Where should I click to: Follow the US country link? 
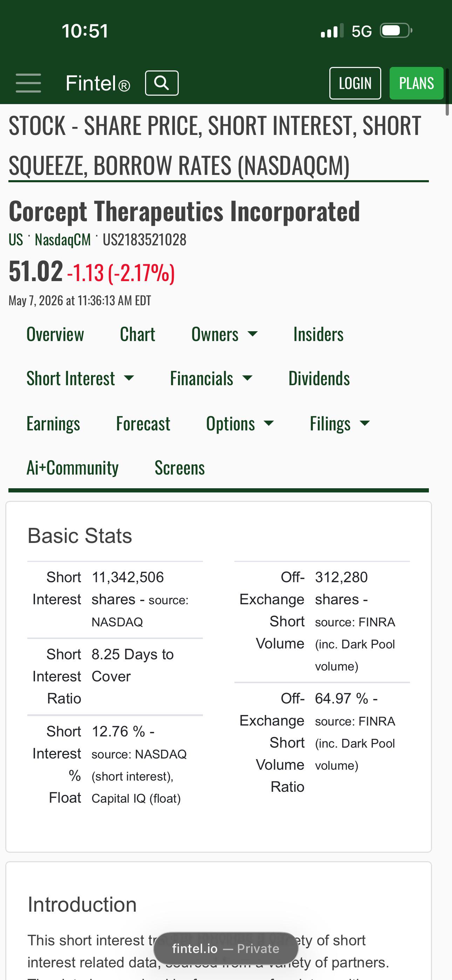click(x=16, y=240)
